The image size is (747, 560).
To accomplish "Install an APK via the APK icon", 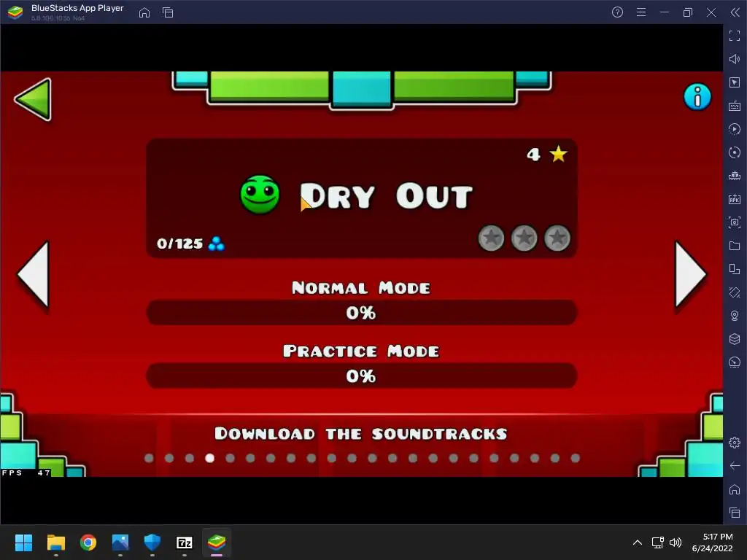I will [x=735, y=199].
